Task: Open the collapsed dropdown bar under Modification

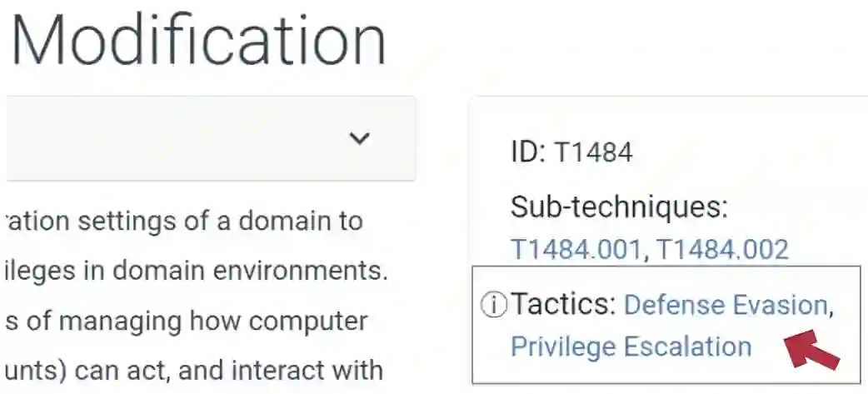Action: point(208,138)
